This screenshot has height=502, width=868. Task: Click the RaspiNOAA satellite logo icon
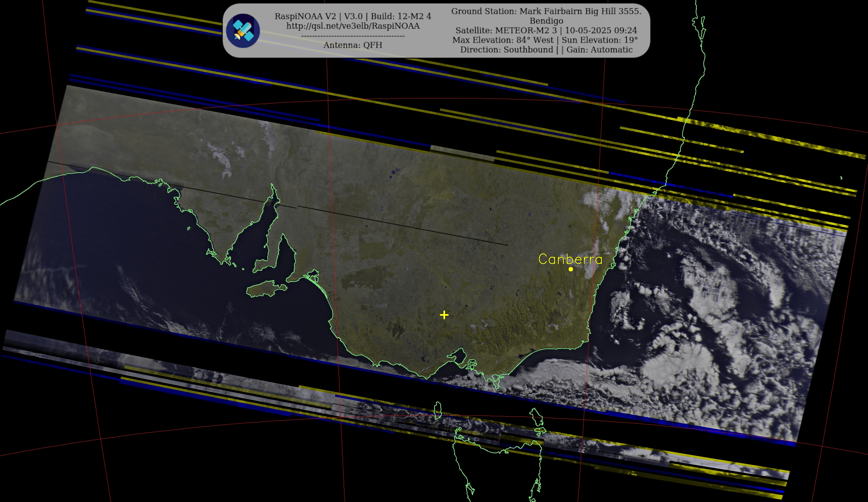tap(243, 31)
